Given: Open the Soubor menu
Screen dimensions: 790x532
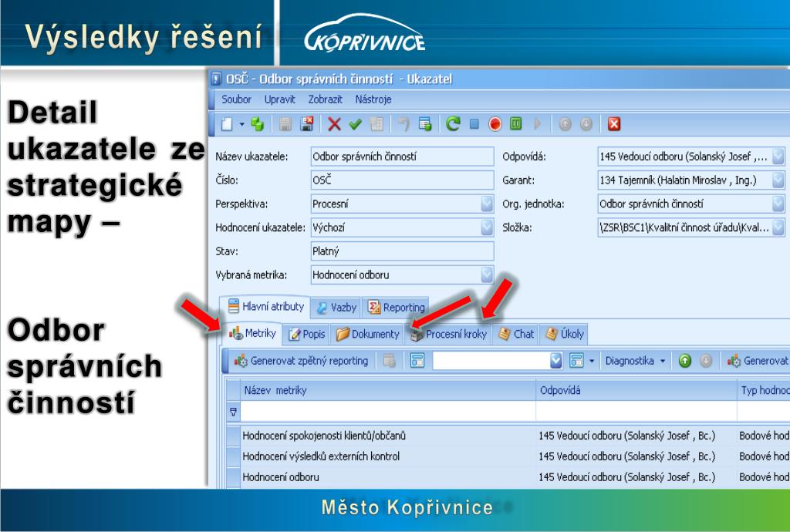Looking at the screenshot, I should [x=236, y=99].
